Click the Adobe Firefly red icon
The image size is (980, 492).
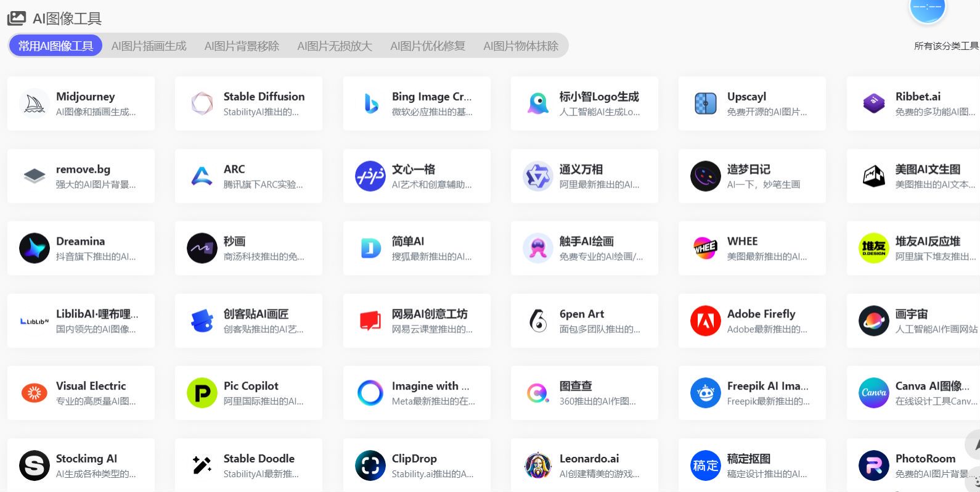pyautogui.click(x=706, y=321)
